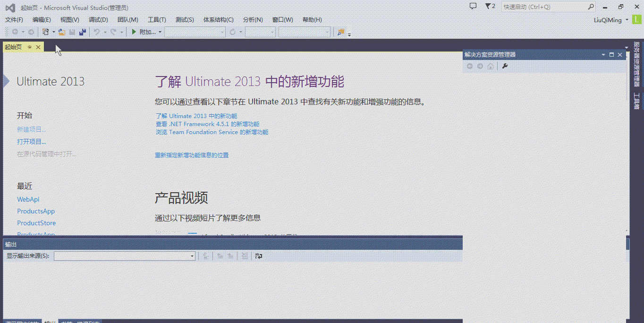644x323 pixels.
Task: Open the 编辑(E) menu
Action: 42,20
